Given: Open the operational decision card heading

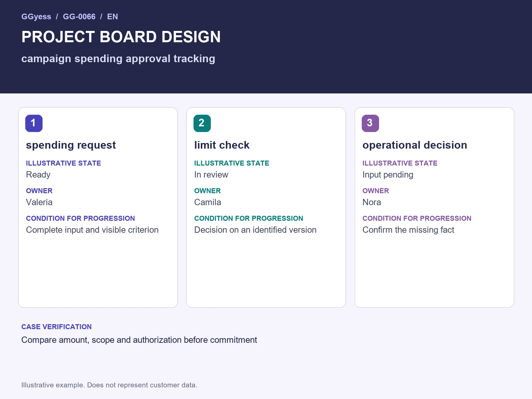Looking at the screenshot, I should tap(415, 145).
